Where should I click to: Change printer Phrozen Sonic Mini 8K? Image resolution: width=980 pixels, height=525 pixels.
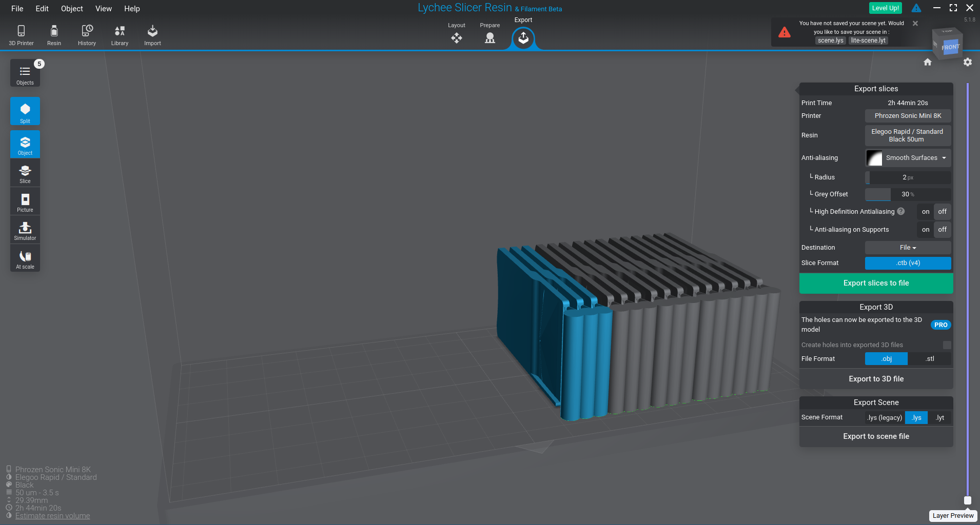(908, 116)
